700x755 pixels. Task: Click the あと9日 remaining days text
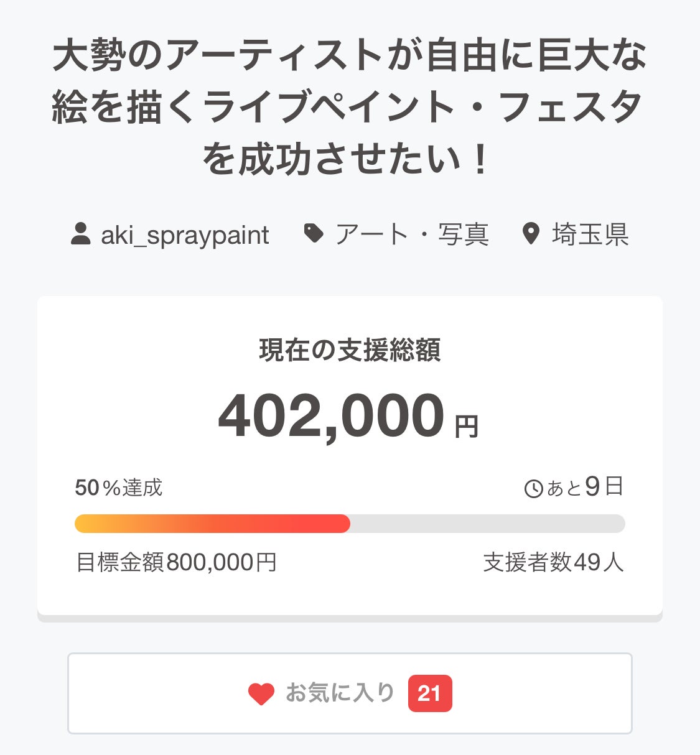tap(585, 487)
